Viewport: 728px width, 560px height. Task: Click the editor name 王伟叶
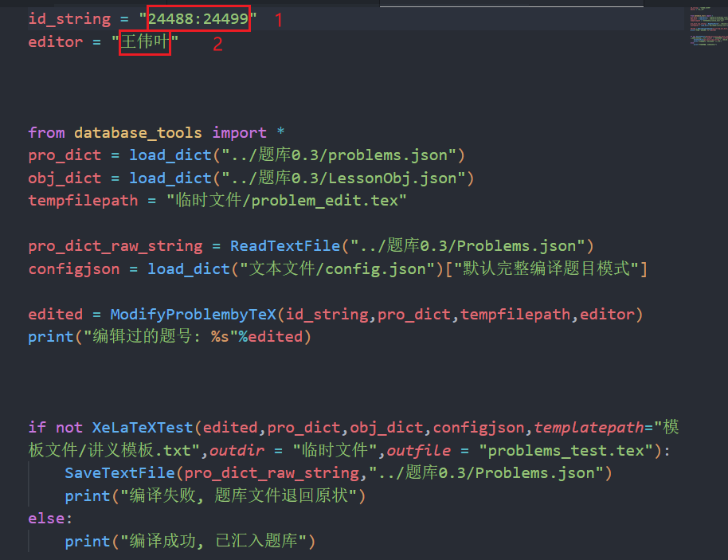click(144, 42)
